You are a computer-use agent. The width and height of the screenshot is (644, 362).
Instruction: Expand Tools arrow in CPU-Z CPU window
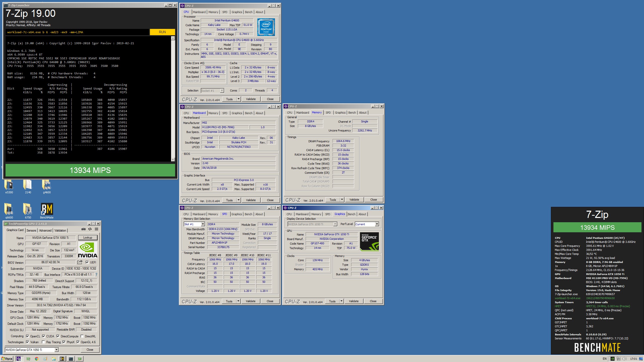(x=238, y=99)
